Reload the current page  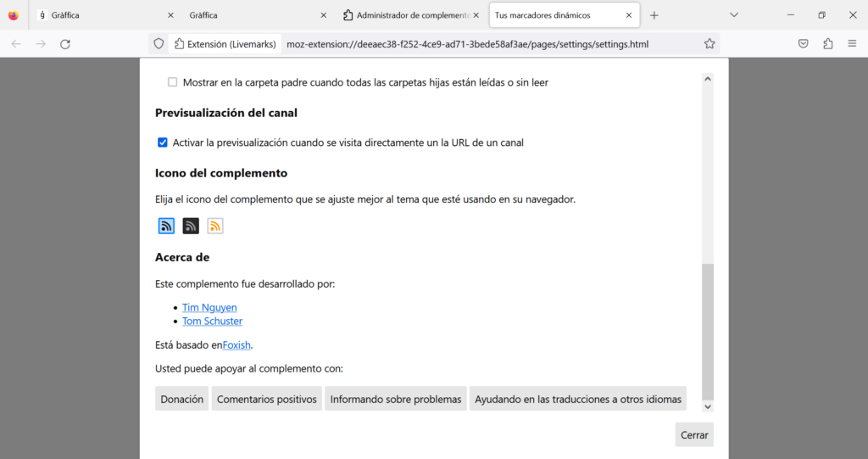[x=65, y=44]
